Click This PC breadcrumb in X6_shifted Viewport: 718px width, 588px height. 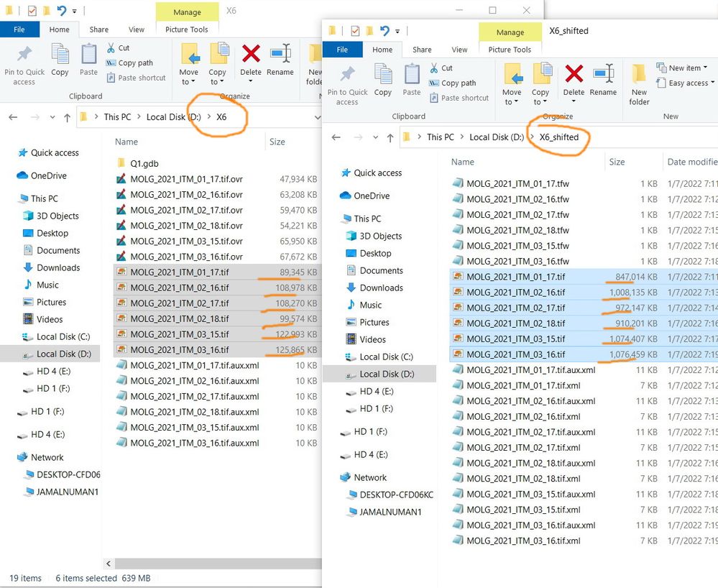[440, 137]
